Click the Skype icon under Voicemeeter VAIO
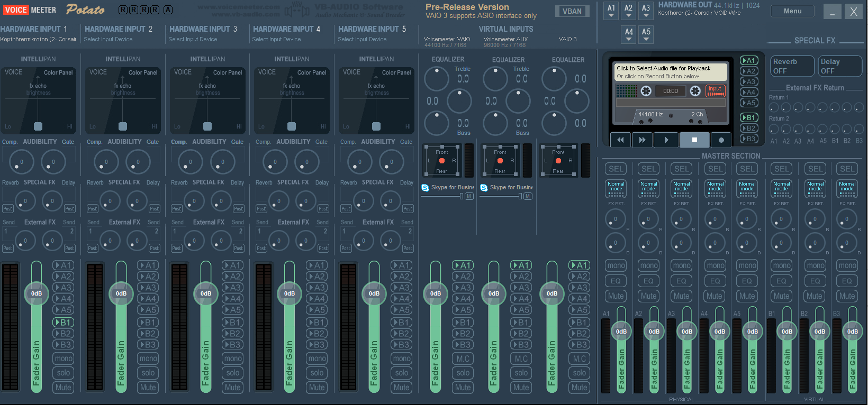Viewport: 868px width, 405px height. point(425,188)
